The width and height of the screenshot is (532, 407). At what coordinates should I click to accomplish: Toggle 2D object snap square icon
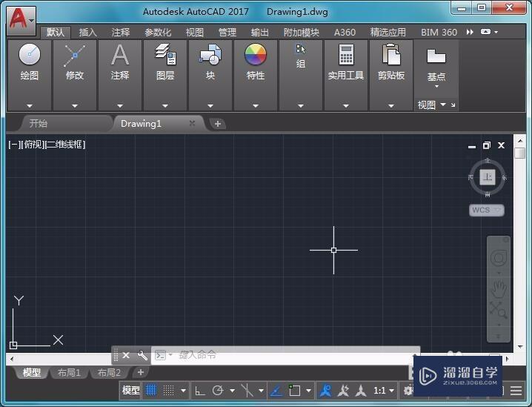294,391
